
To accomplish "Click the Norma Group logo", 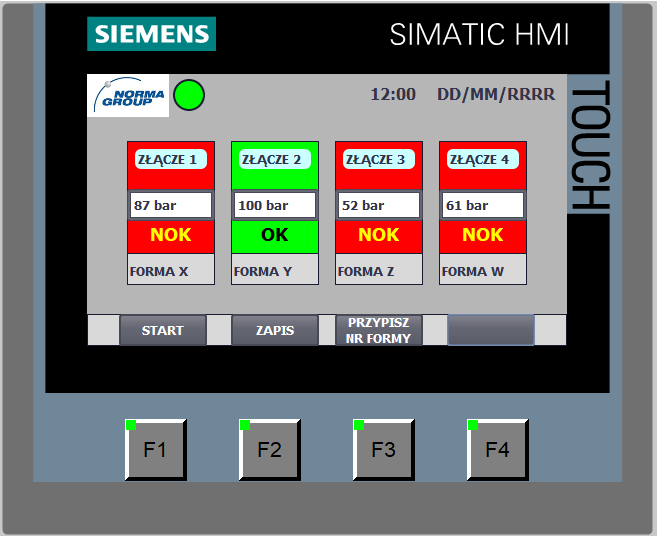I will [x=128, y=96].
